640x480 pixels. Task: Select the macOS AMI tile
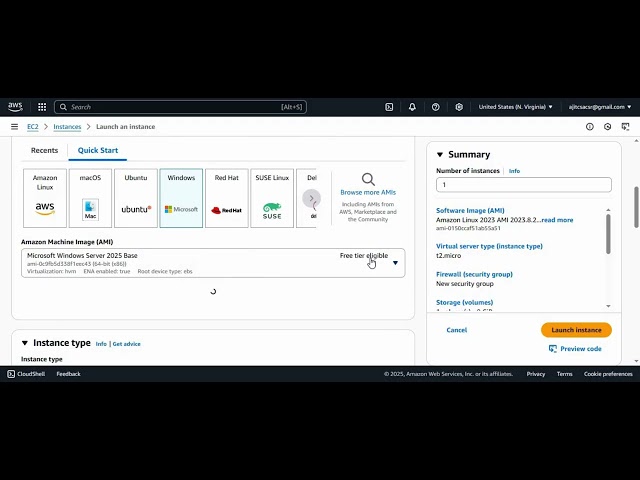[x=90, y=198]
